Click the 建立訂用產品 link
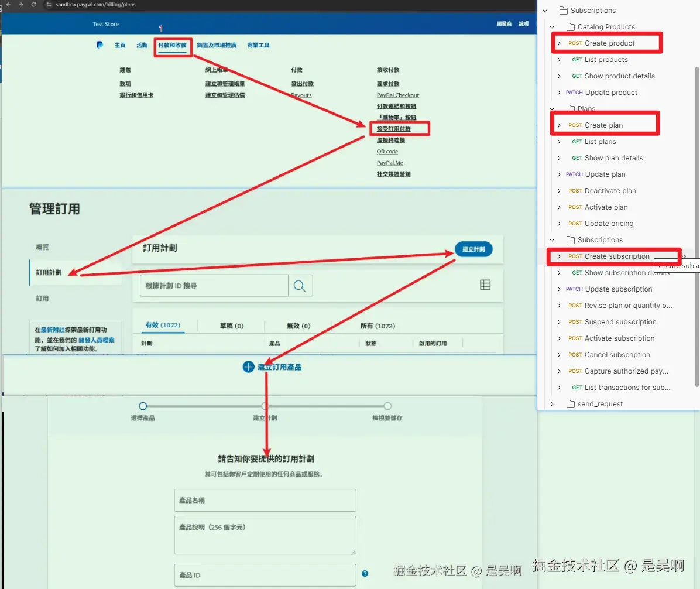 (x=279, y=367)
